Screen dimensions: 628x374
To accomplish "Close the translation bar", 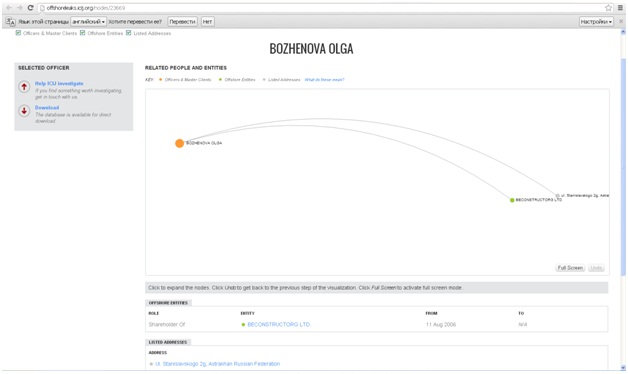I will click(x=621, y=21).
